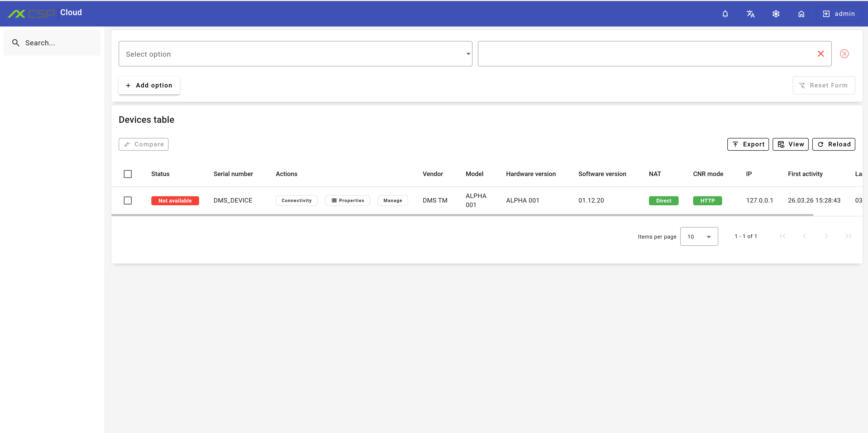The height and width of the screenshot is (433, 868).
Task: Clear filter value with red X
Action: click(x=821, y=54)
